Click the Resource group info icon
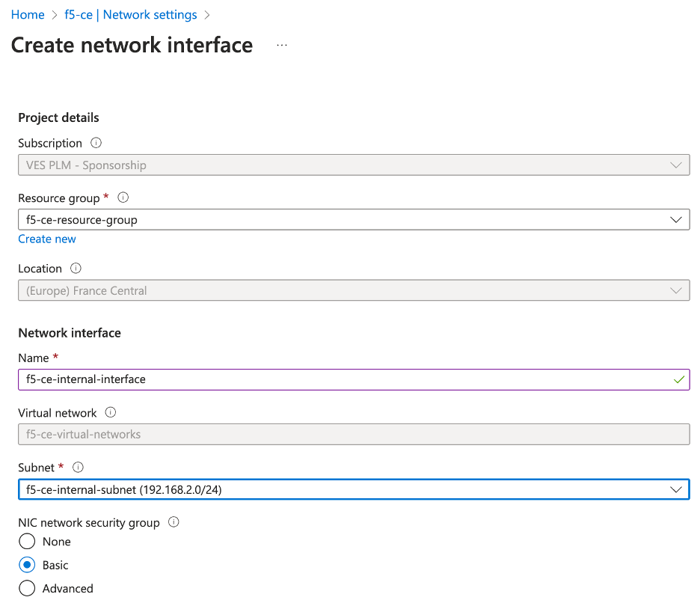The width and height of the screenshot is (700, 603). tap(122, 198)
